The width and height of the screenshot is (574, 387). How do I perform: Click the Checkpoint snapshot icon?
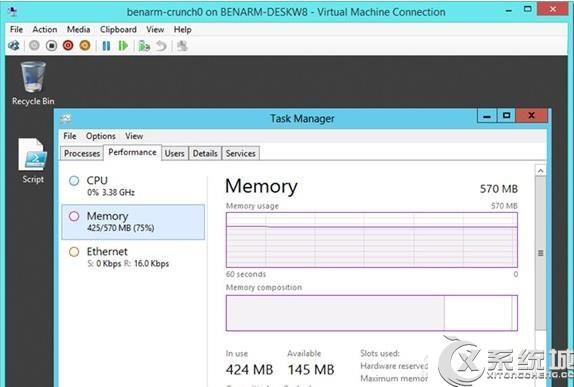coord(144,46)
